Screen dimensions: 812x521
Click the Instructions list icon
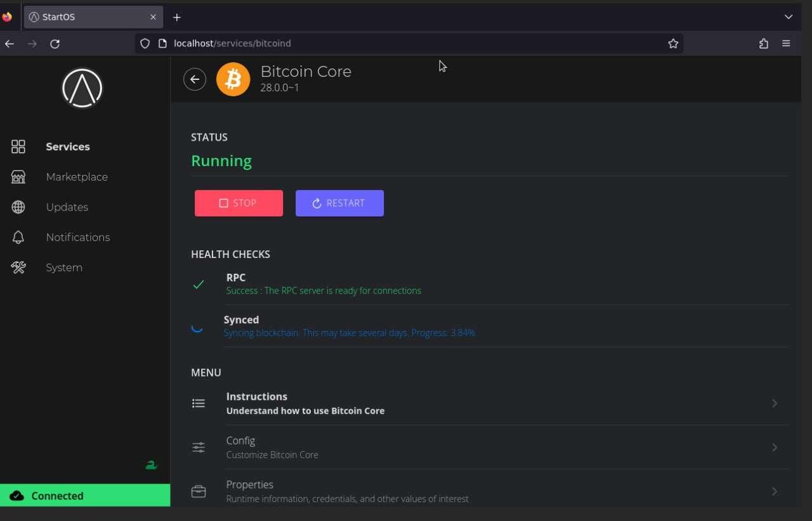199,403
